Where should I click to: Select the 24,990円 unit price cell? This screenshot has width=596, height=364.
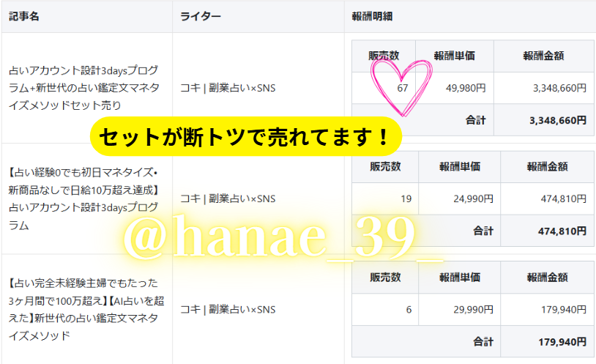tap(460, 198)
